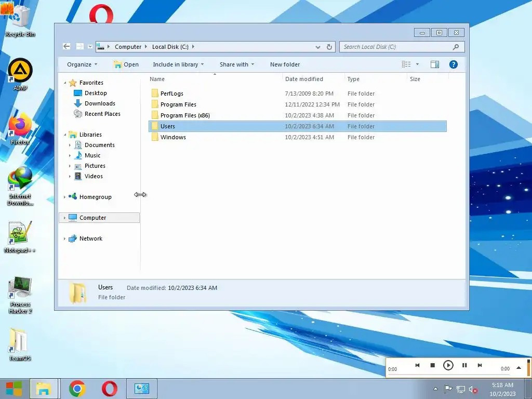
Task: Click Play on the mini player
Action: point(448,365)
